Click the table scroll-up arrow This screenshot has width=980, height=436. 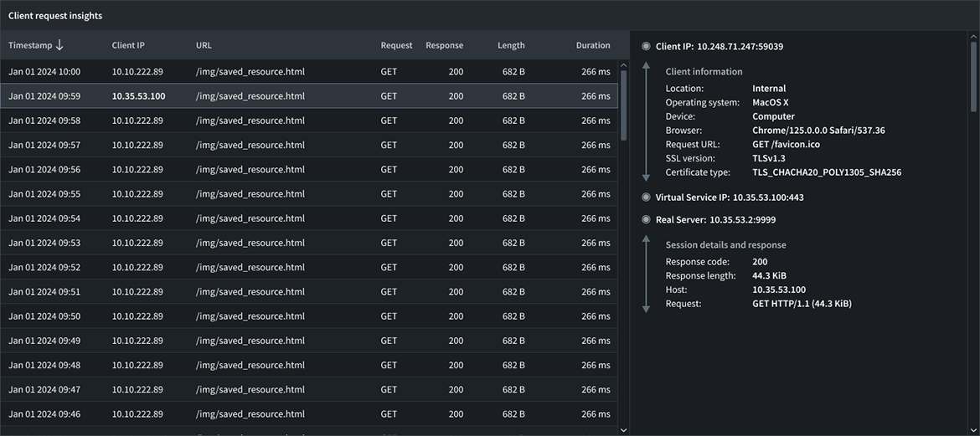[x=622, y=65]
